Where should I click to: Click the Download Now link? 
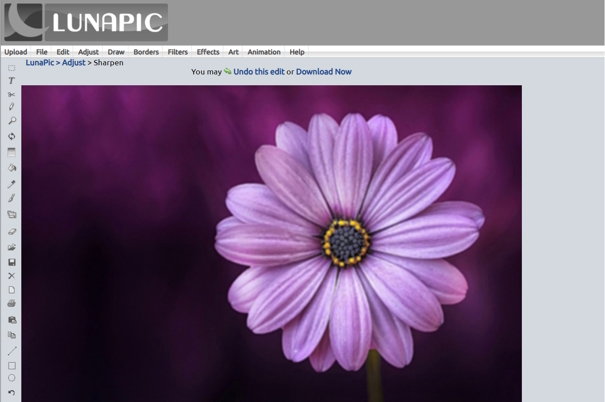pos(324,71)
